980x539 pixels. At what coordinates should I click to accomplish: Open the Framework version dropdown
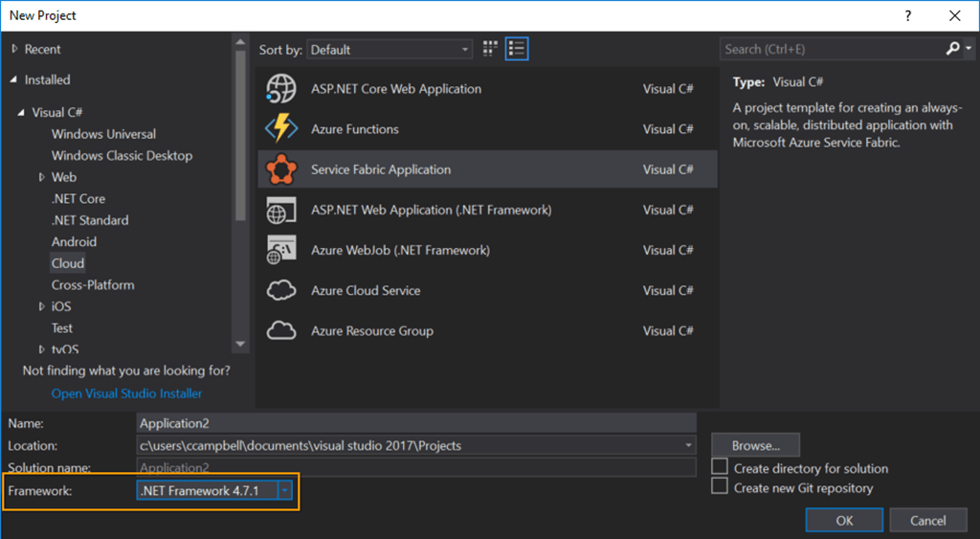(x=284, y=490)
